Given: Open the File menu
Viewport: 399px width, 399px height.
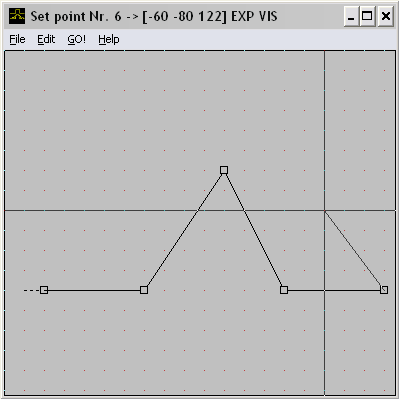Looking at the screenshot, I should coord(17,39).
